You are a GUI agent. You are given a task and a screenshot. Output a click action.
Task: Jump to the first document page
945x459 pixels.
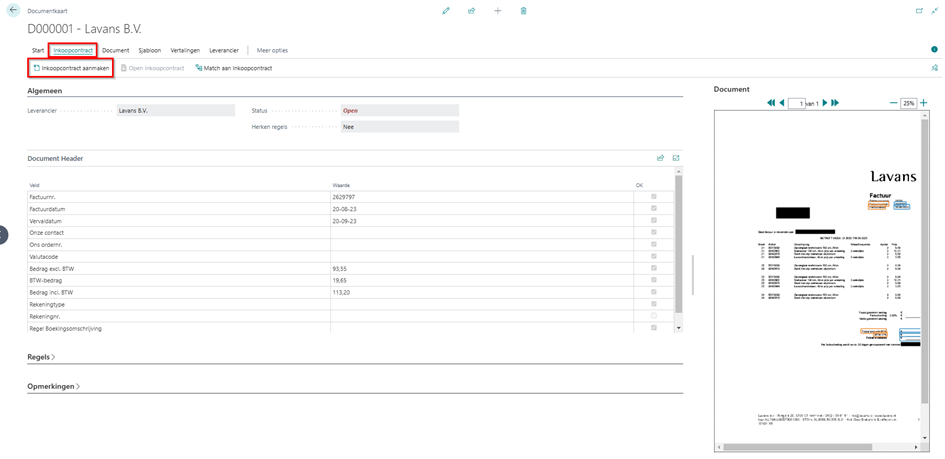[771, 103]
